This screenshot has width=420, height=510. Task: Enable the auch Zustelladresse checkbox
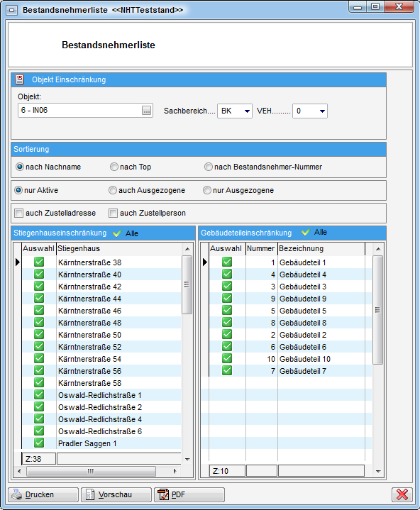pyautogui.click(x=19, y=213)
